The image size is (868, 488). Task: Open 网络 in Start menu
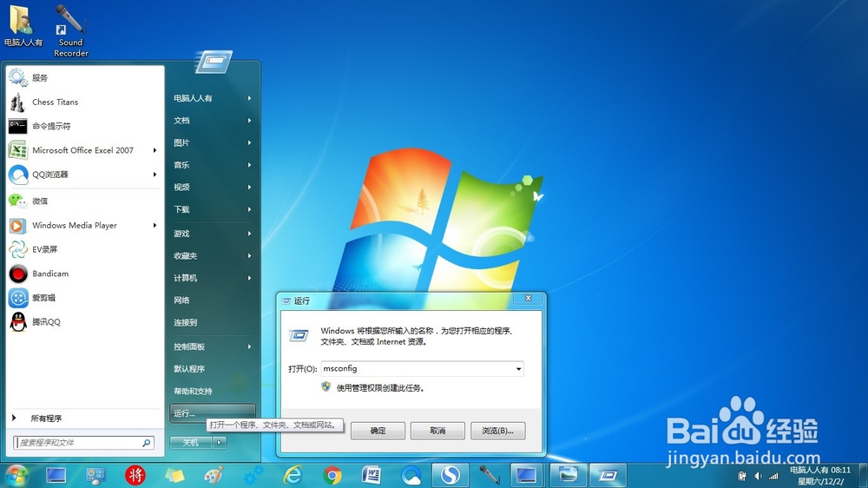pos(213,300)
